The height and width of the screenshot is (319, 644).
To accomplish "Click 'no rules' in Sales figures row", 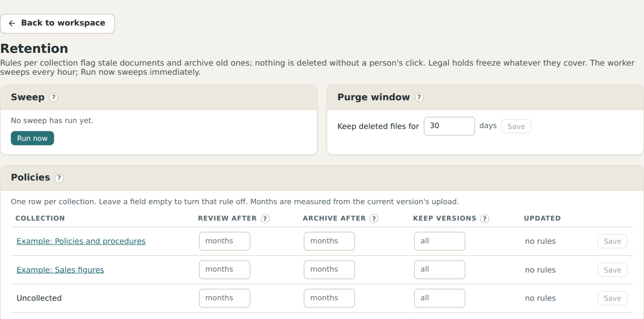I will [540, 270].
